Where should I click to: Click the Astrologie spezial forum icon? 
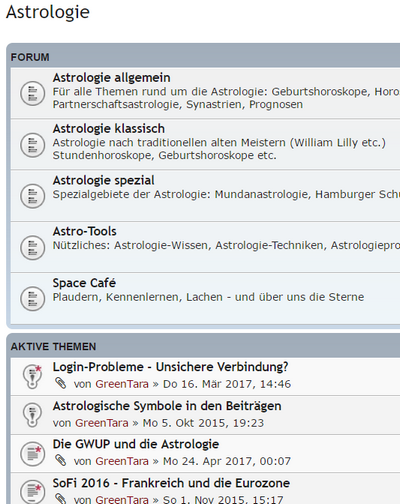[x=32, y=196]
